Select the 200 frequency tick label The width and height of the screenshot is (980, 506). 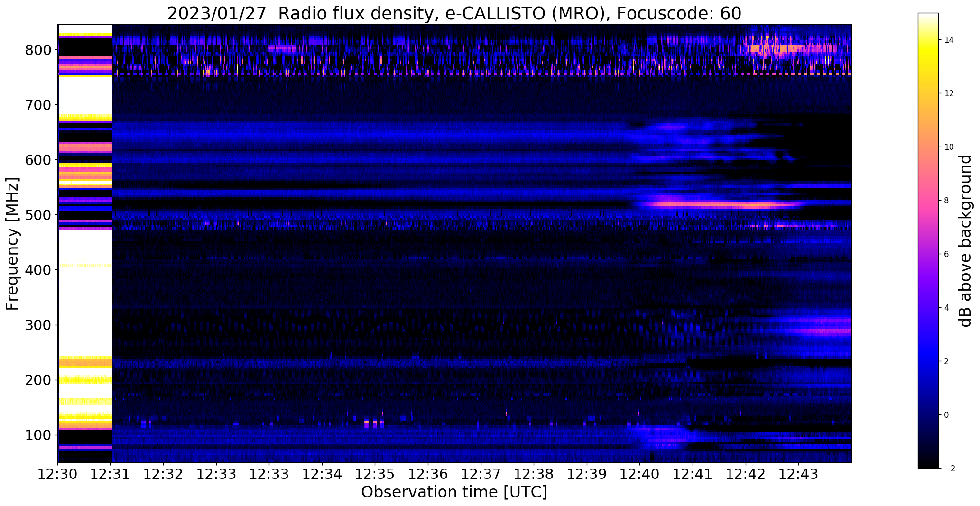(x=38, y=380)
